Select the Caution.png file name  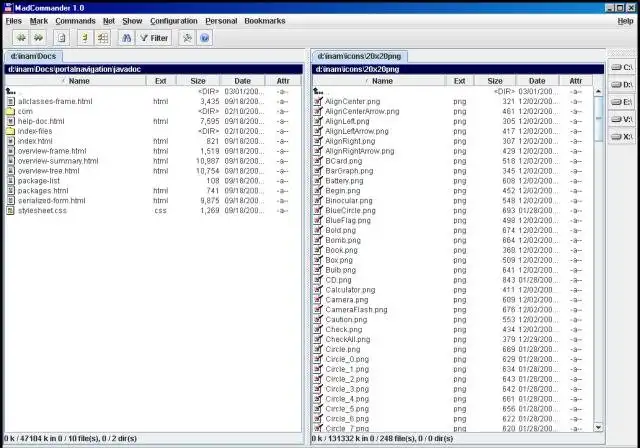coord(346,319)
